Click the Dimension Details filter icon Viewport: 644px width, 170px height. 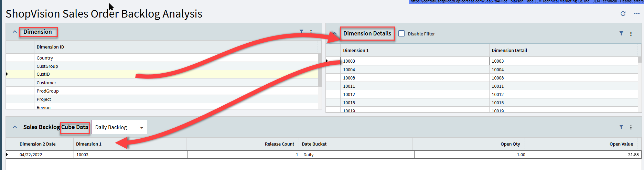click(621, 33)
